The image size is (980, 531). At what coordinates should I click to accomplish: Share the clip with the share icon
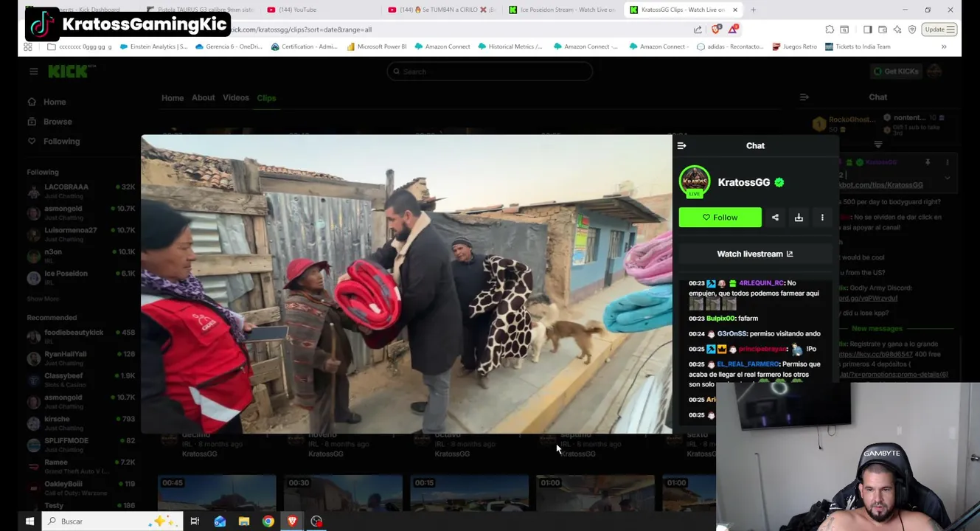click(775, 218)
